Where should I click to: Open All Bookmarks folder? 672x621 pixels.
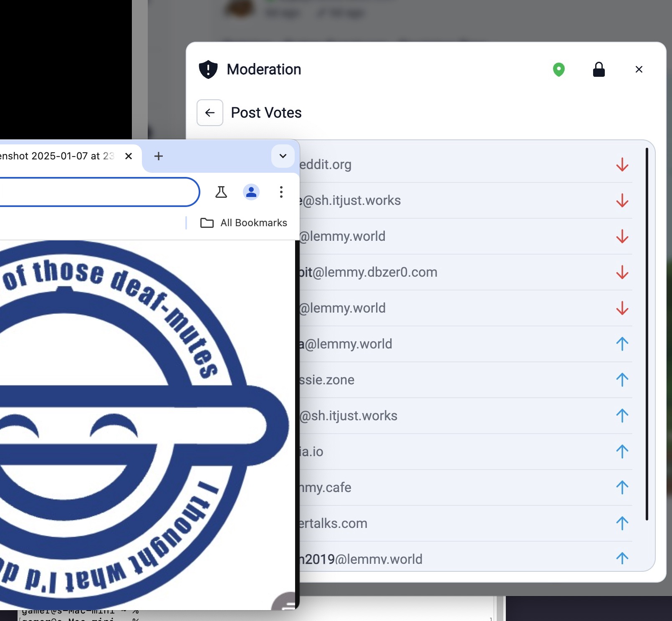click(x=244, y=223)
